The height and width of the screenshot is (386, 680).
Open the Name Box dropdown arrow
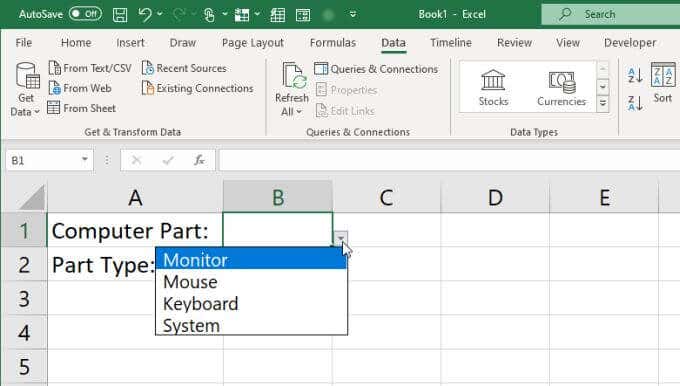tap(85, 160)
